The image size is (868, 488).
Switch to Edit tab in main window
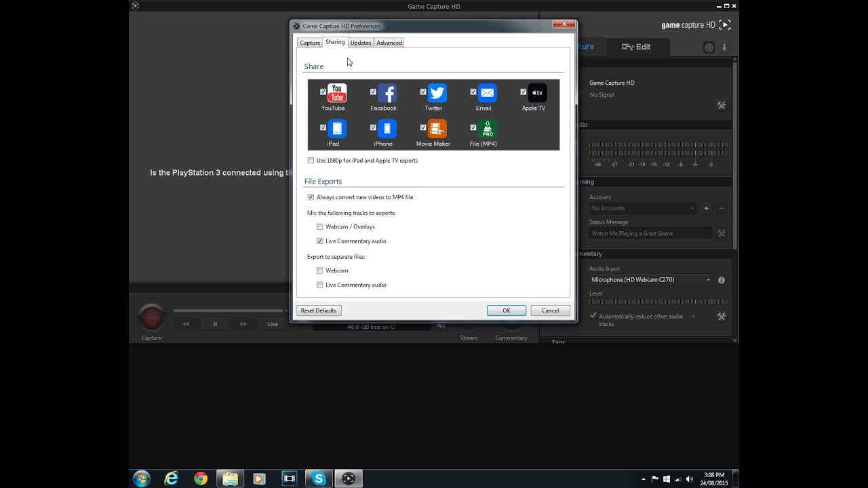(636, 47)
